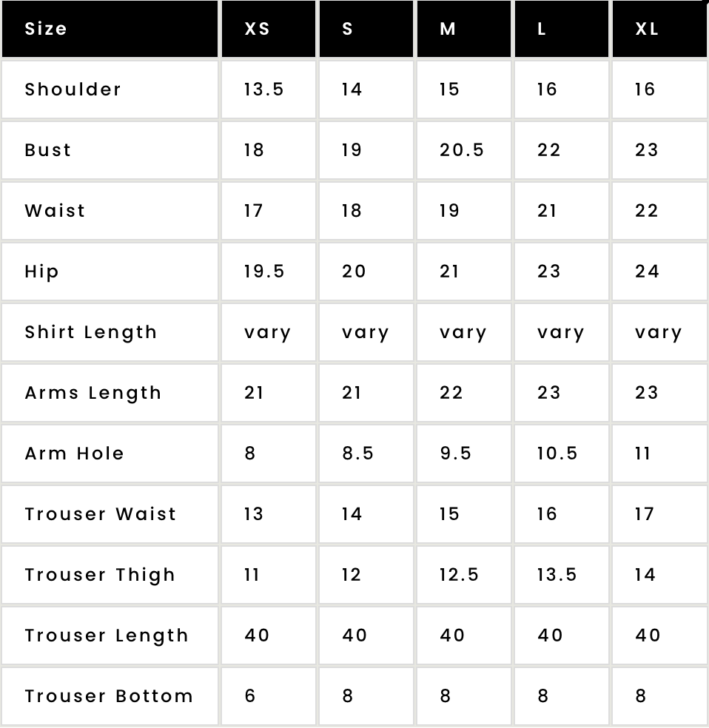Image resolution: width=709 pixels, height=728 pixels.
Task: Click the Trouser Bottom row label
Action: coord(109,696)
